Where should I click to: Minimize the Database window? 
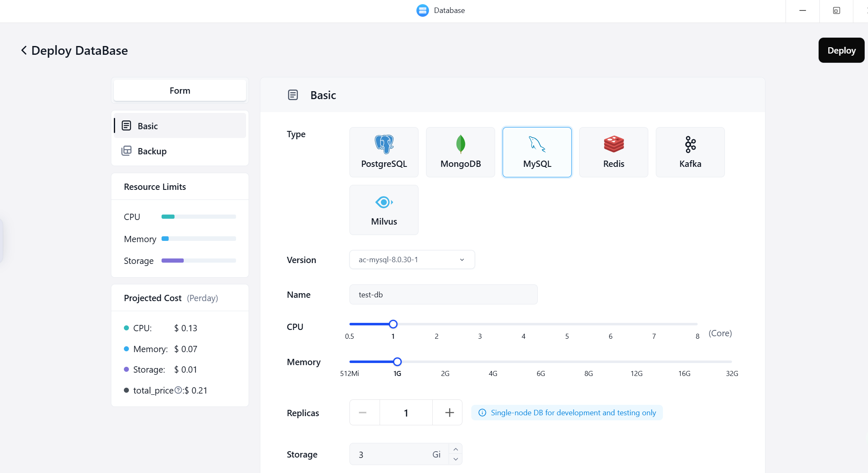803,10
